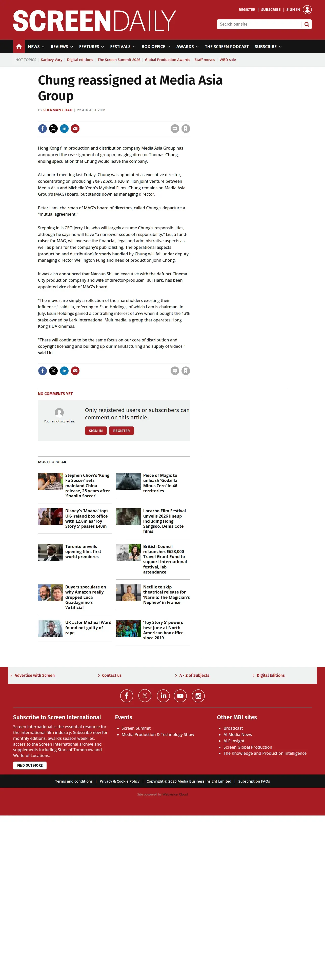Open Godzilla Minus Zero article thumbnail
This screenshot has height=980, width=325.
click(128, 481)
